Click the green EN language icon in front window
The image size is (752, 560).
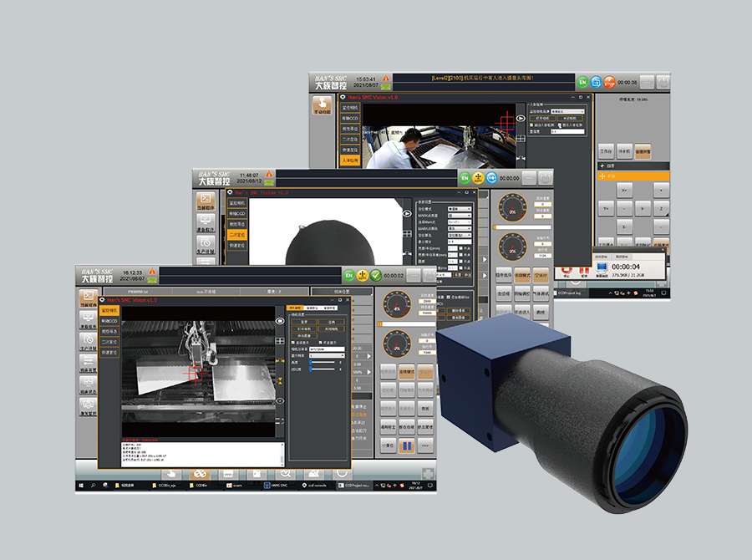[348, 274]
